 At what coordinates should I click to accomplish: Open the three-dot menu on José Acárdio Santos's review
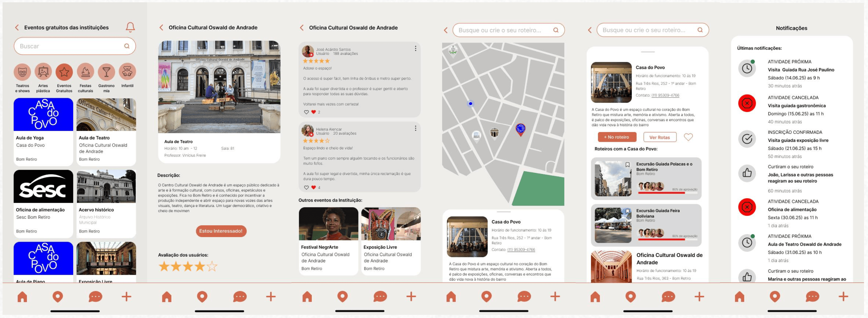(x=415, y=48)
